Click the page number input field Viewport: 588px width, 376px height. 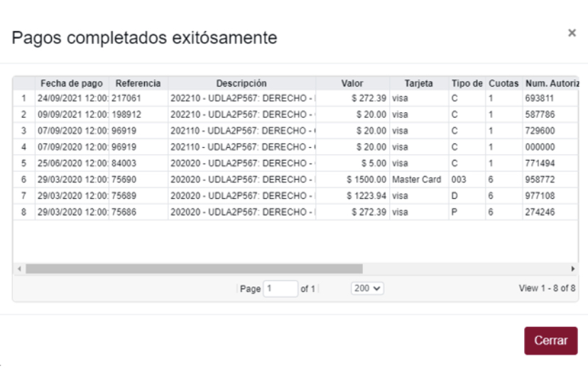(x=280, y=289)
